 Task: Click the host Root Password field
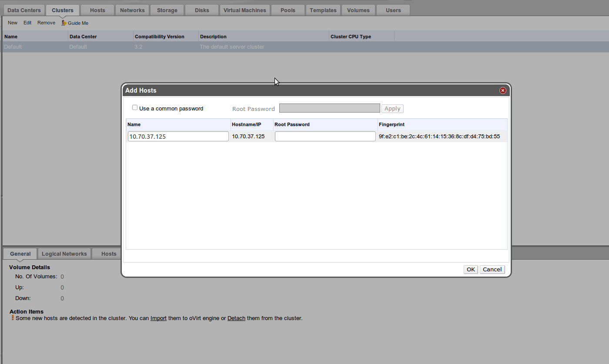click(x=325, y=137)
